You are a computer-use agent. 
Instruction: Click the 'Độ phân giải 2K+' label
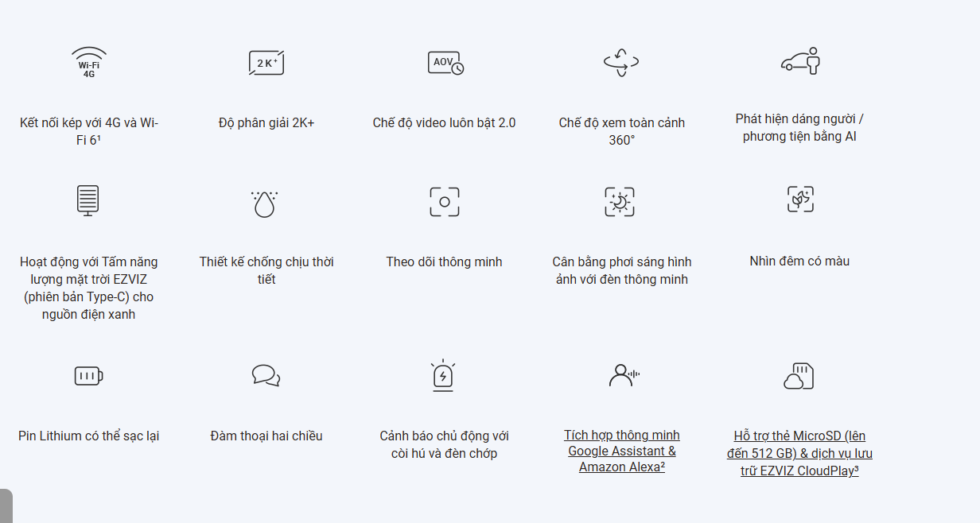(x=266, y=122)
